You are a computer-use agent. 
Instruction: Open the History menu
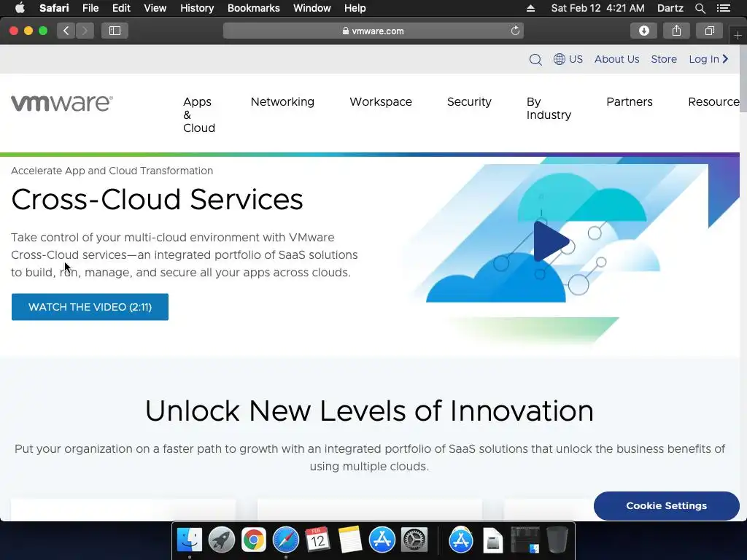tap(197, 8)
